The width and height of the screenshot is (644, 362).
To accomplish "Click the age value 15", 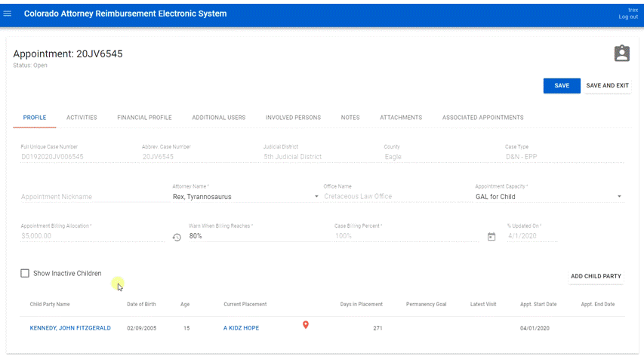I will pyautogui.click(x=186, y=328).
